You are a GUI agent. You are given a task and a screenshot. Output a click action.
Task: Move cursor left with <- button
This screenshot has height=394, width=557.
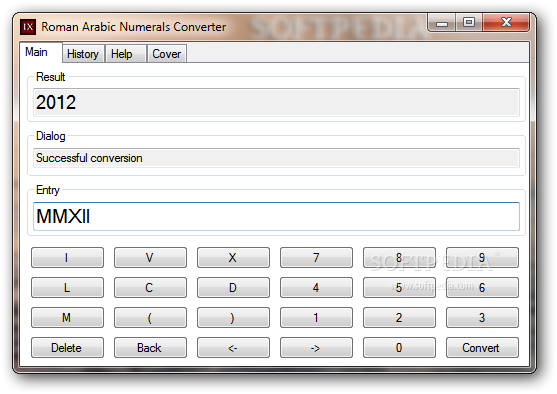tap(233, 347)
